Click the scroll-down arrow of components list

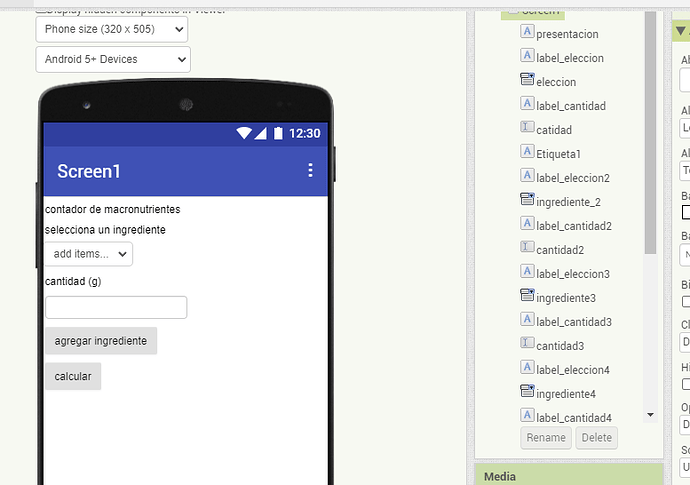(x=650, y=415)
